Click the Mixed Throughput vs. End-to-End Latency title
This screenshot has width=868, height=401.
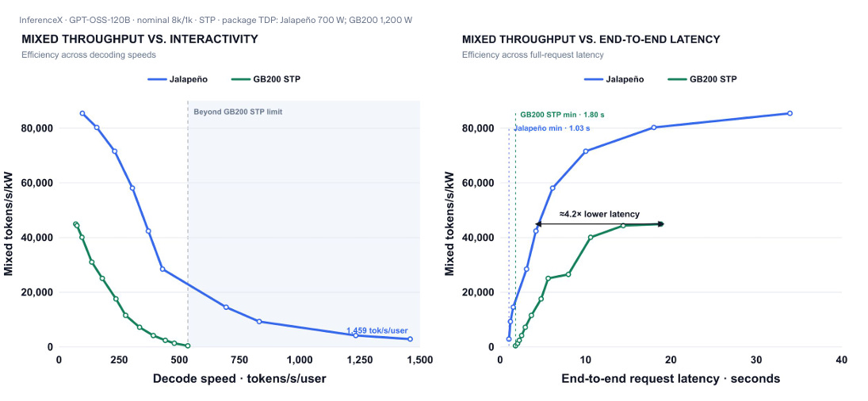click(x=591, y=40)
